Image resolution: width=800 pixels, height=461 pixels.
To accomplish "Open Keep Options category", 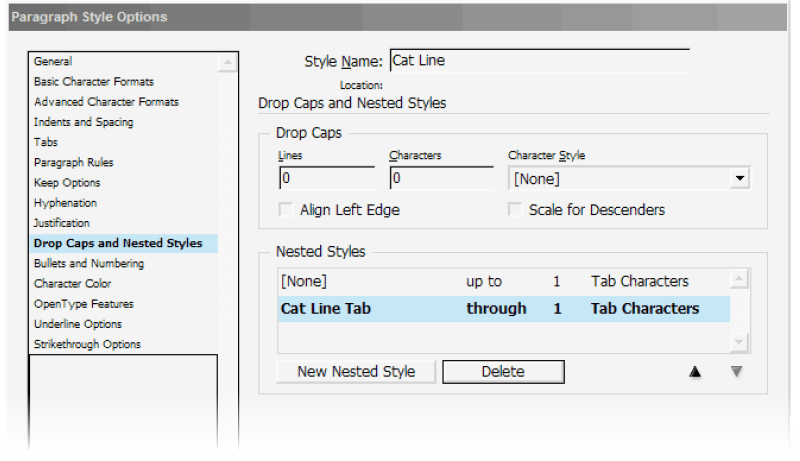I will pos(67,183).
